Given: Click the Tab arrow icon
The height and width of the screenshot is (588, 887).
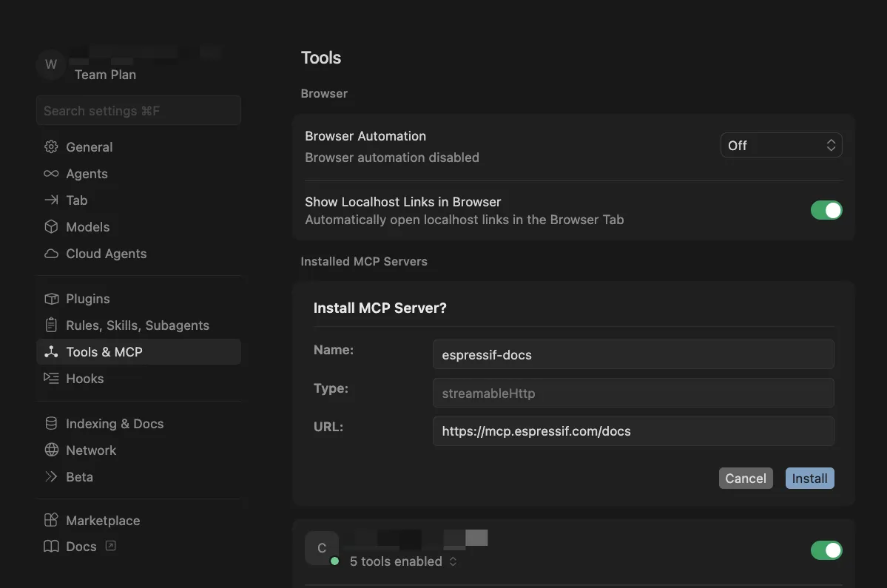Looking at the screenshot, I should (51, 200).
